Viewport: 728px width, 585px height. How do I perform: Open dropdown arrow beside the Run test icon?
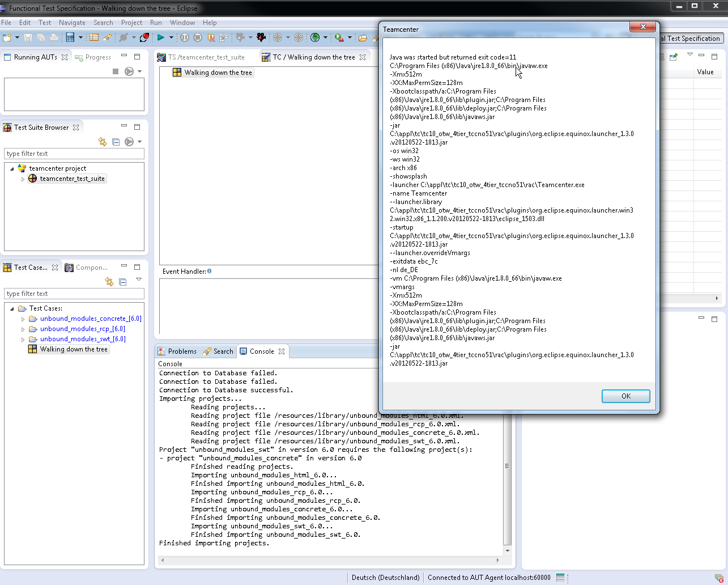(171, 38)
